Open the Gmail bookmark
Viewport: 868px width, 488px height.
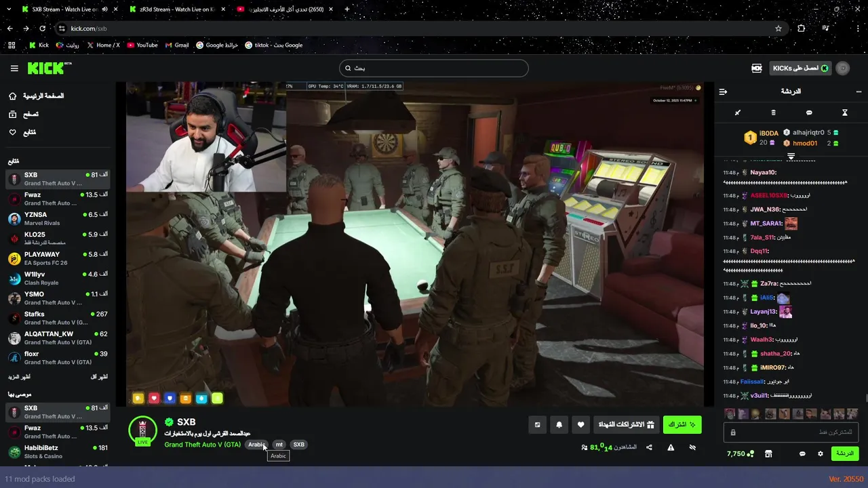click(176, 45)
